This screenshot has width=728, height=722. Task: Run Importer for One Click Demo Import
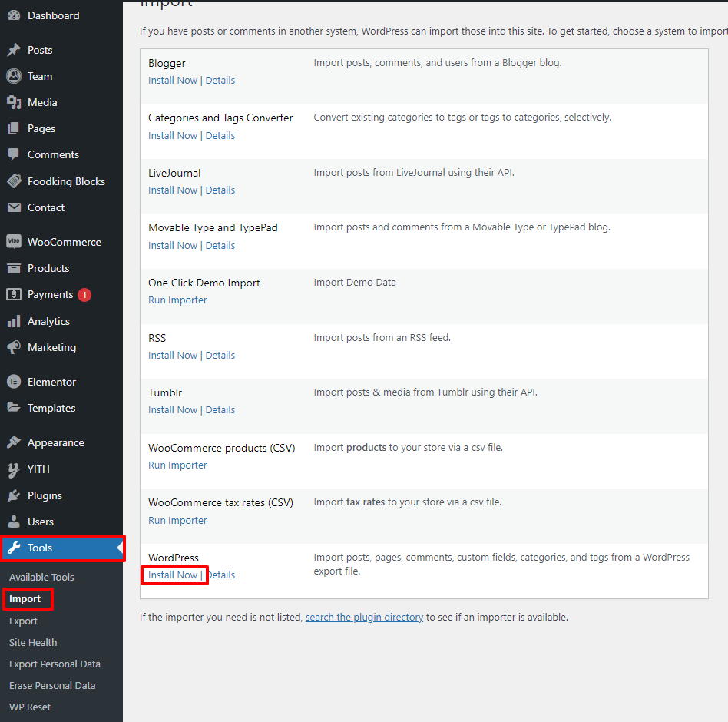[177, 300]
